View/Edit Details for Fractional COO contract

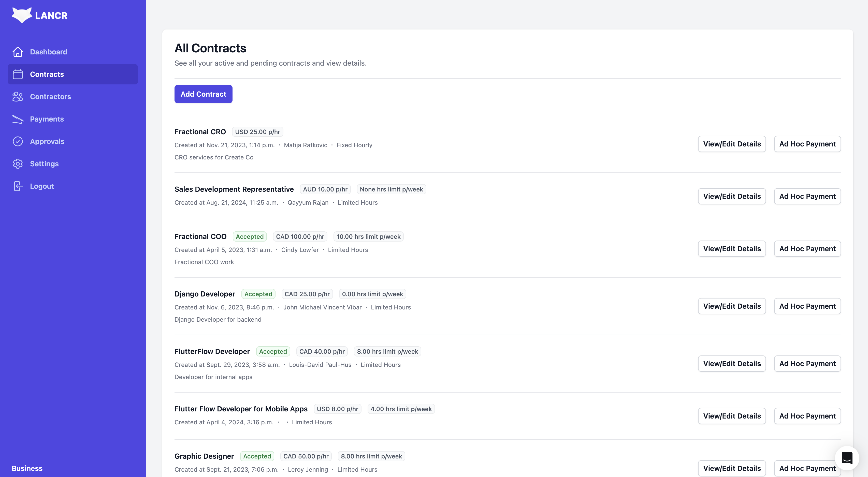coord(732,249)
